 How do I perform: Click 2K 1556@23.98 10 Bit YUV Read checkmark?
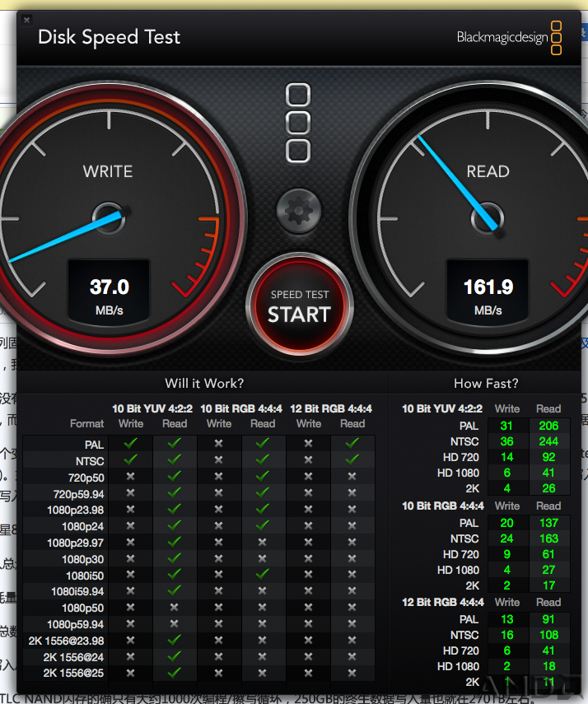pyautogui.click(x=175, y=640)
